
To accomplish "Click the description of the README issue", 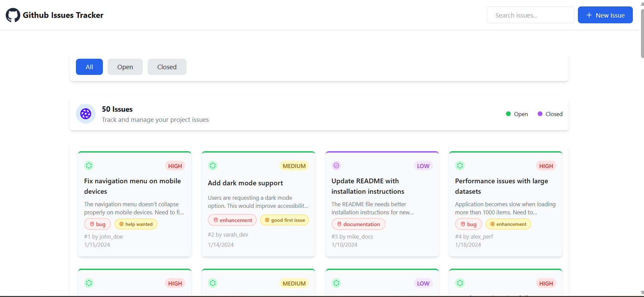I will [x=373, y=208].
